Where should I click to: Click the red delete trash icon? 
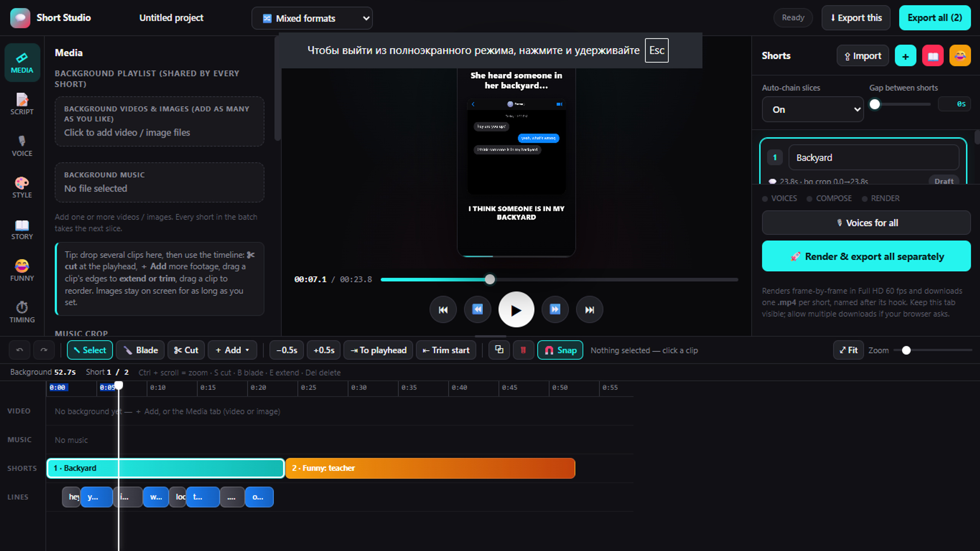click(x=523, y=350)
